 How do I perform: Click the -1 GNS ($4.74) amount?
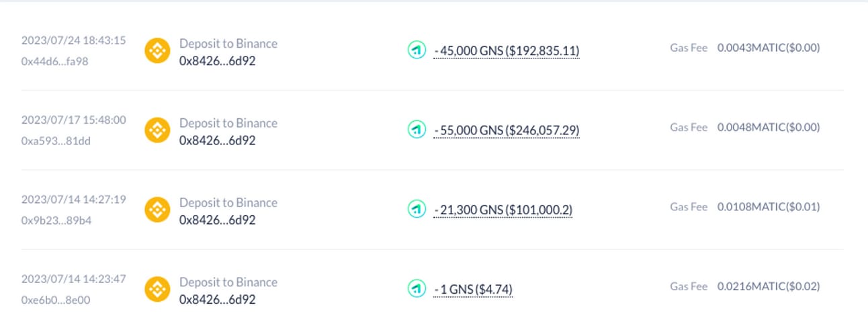click(x=473, y=290)
